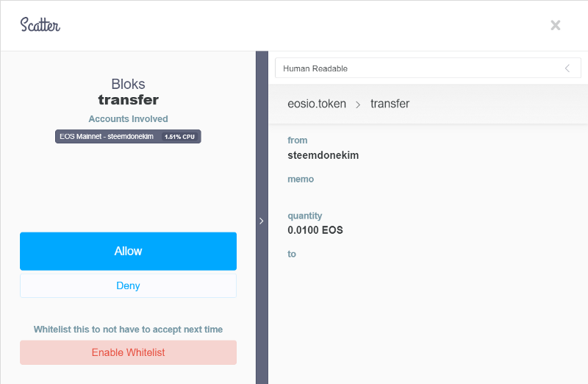The height and width of the screenshot is (384, 588).
Task: Click the to field label
Action: tap(292, 254)
